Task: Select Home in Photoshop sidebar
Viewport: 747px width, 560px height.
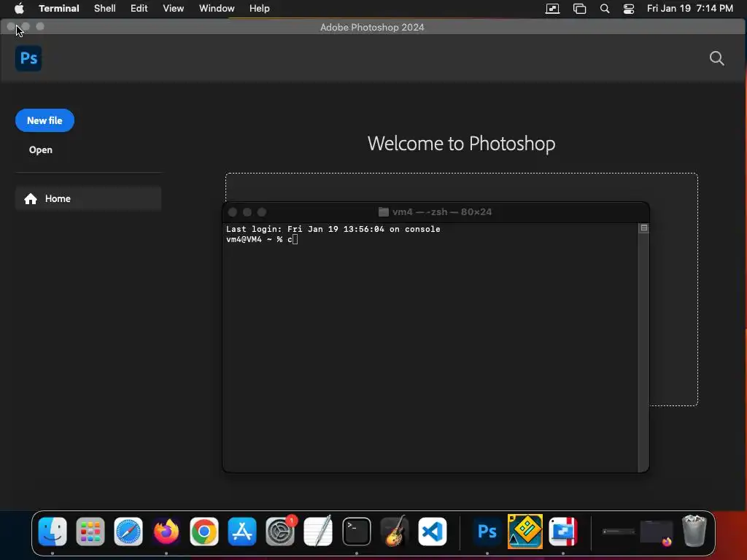Action: click(x=88, y=198)
